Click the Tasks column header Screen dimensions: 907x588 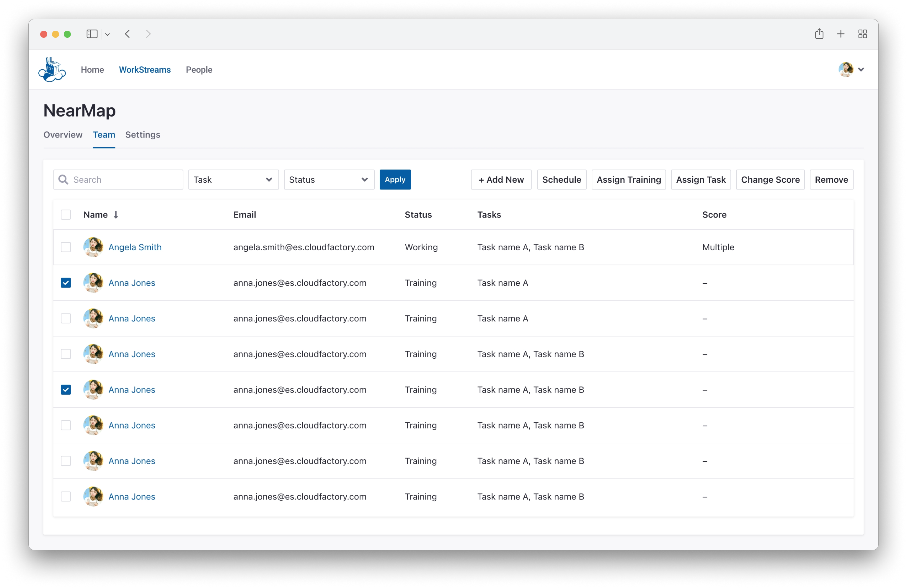489,215
